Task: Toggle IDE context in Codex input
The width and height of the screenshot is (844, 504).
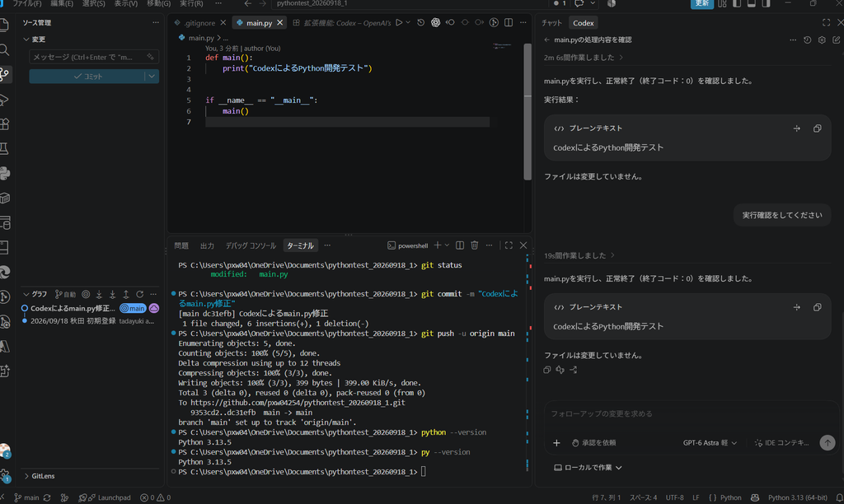Action: tap(781, 443)
